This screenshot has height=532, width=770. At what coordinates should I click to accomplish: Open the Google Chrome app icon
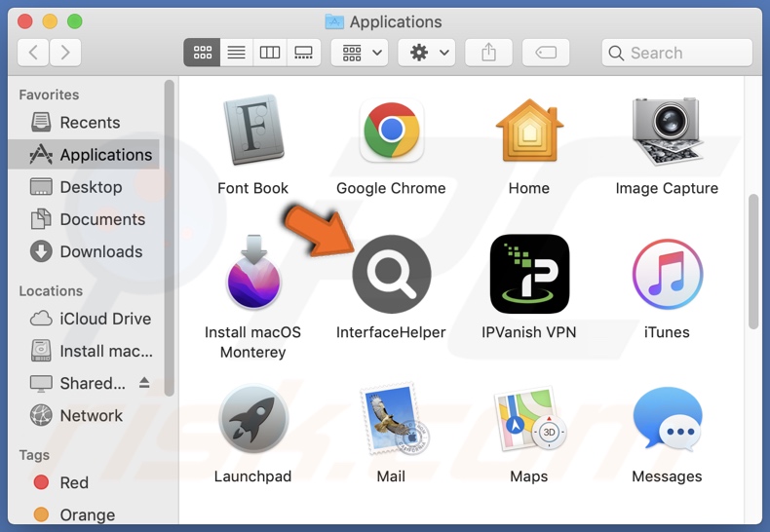point(392,131)
